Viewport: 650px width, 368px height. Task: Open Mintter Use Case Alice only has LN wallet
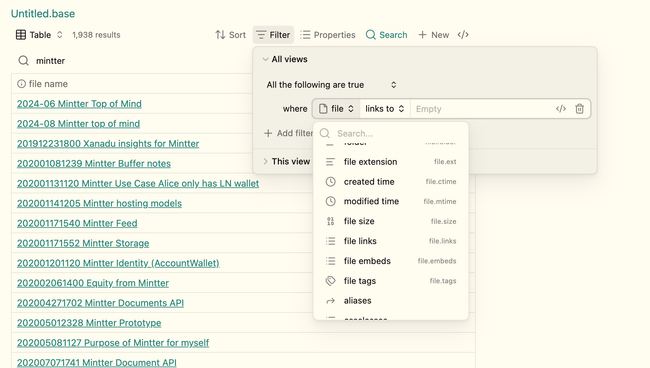(138, 183)
